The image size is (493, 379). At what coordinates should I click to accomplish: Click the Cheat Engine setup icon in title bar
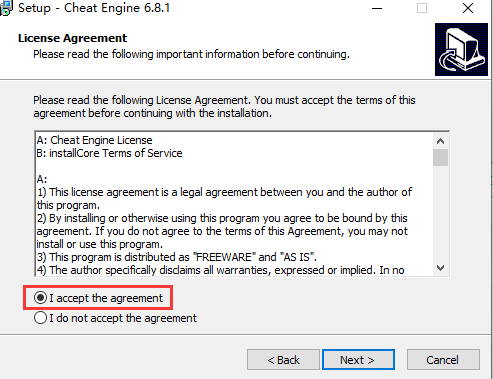[x=6, y=7]
